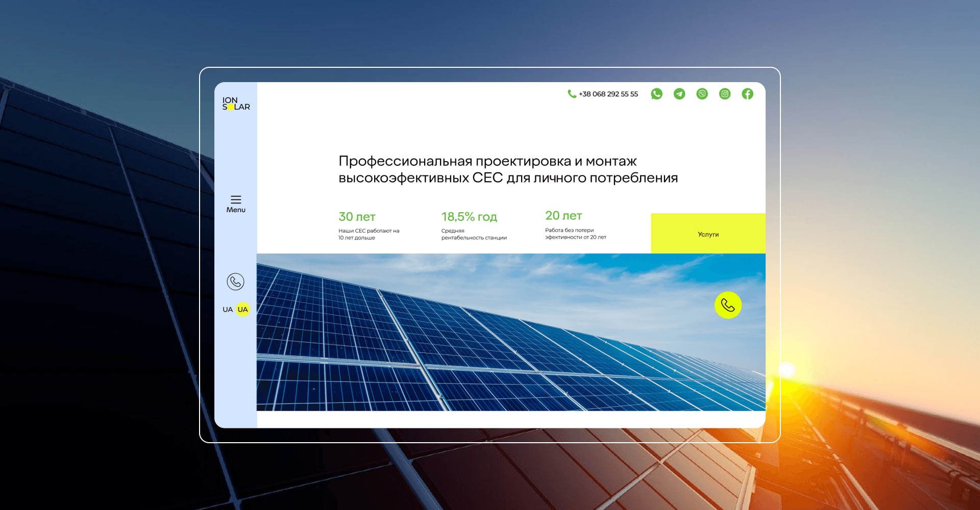Click the 18,5% год statistic
Screen dimensions: 980x510
point(469,217)
